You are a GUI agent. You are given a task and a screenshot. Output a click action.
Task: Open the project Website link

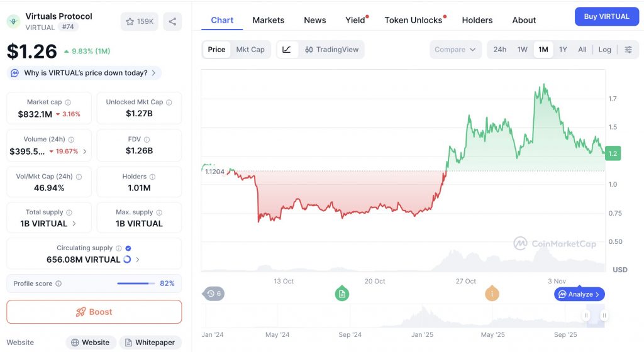[91, 342]
